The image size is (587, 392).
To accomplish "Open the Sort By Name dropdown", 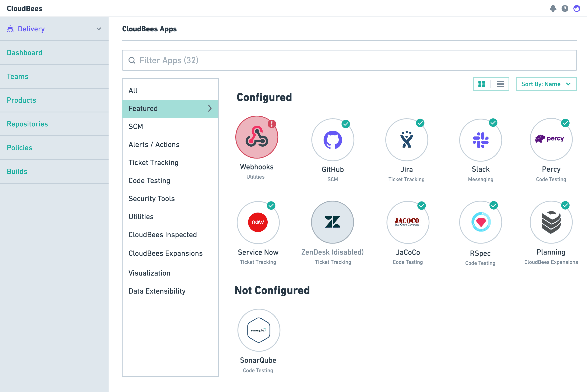I will tap(546, 84).
